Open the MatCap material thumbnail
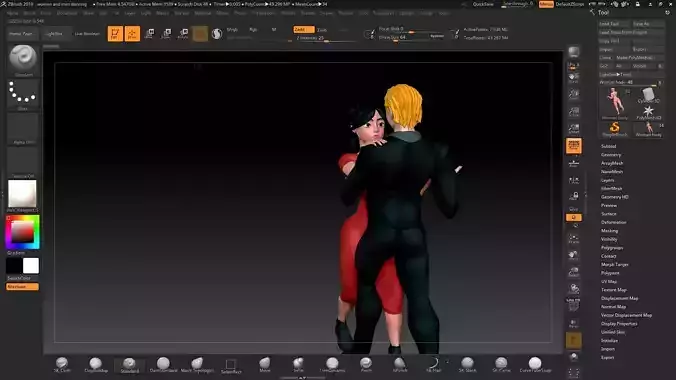Viewport: 676px width, 380px height. [x=22, y=194]
